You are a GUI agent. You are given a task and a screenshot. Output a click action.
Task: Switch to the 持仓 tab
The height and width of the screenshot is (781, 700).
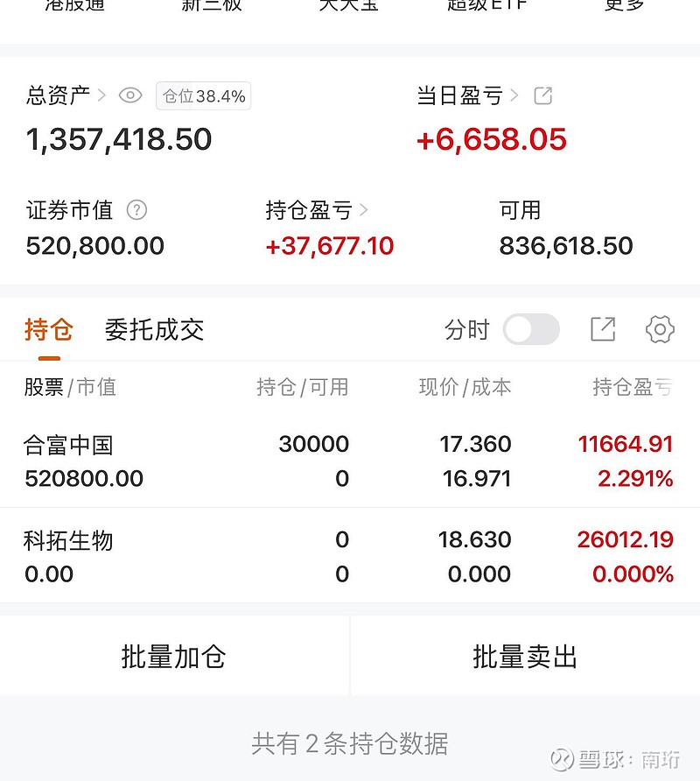coord(49,330)
